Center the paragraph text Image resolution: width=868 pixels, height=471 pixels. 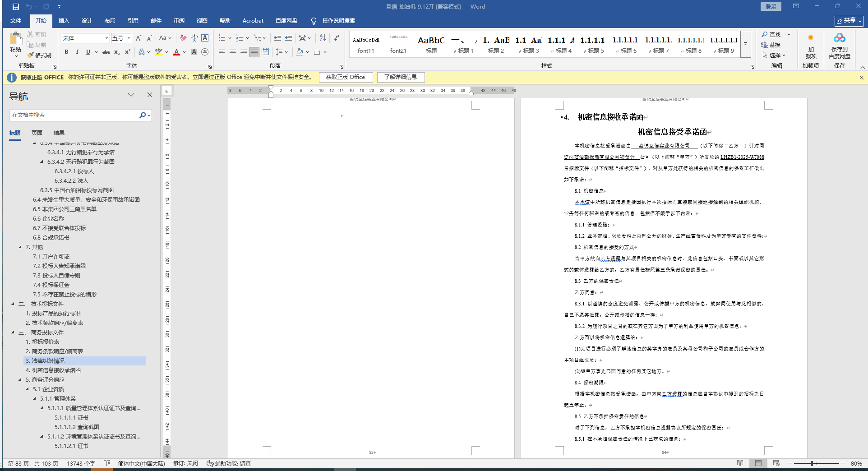[232, 52]
